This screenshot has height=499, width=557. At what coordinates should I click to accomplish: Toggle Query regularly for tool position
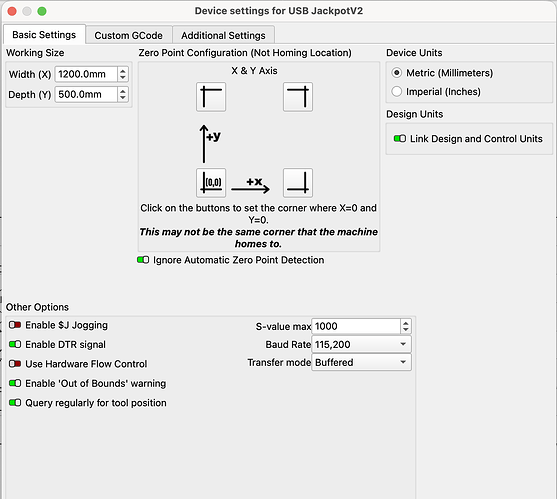(15, 403)
